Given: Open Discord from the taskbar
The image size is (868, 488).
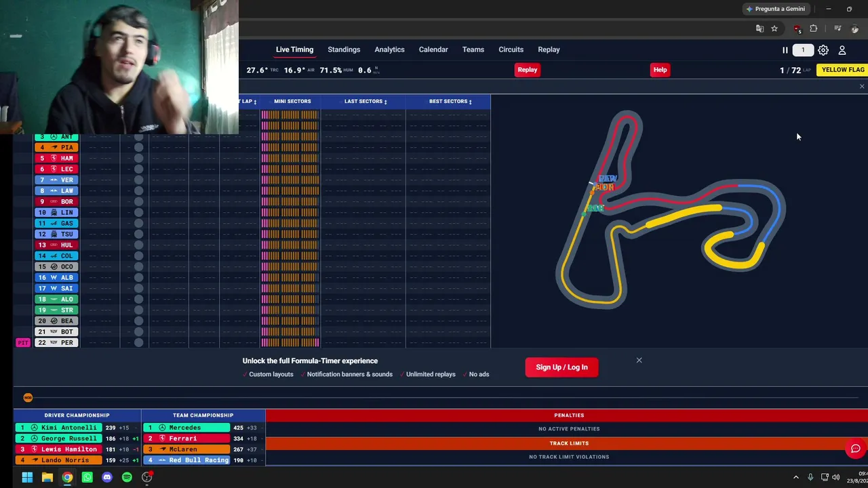Looking at the screenshot, I should tap(107, 477).
